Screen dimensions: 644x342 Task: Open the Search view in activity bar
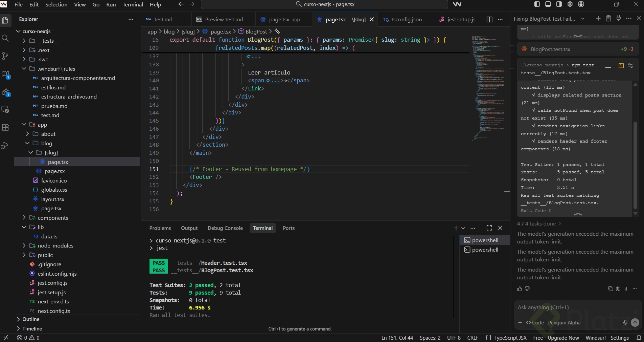click(5, 38)
